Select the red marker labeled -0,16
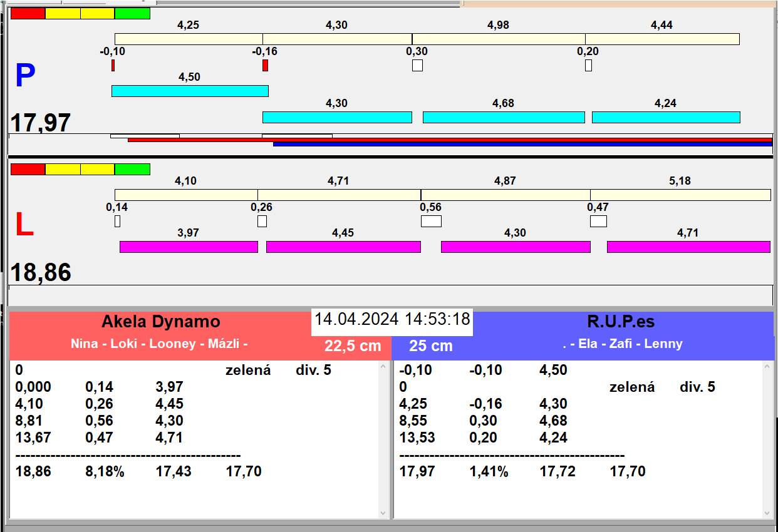The height and width of the screenshot is (532, 778). pyautogui.click(x=265, y=65)
